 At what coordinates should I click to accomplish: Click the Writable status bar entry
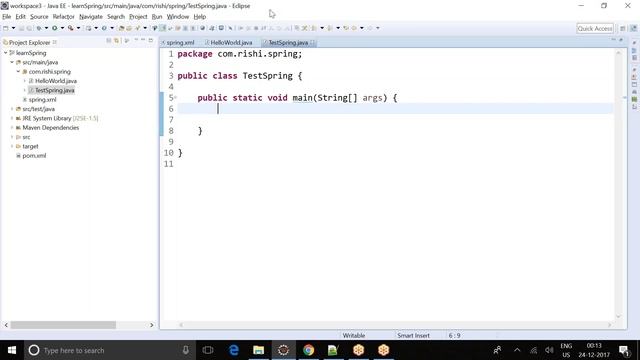[354, 336]
